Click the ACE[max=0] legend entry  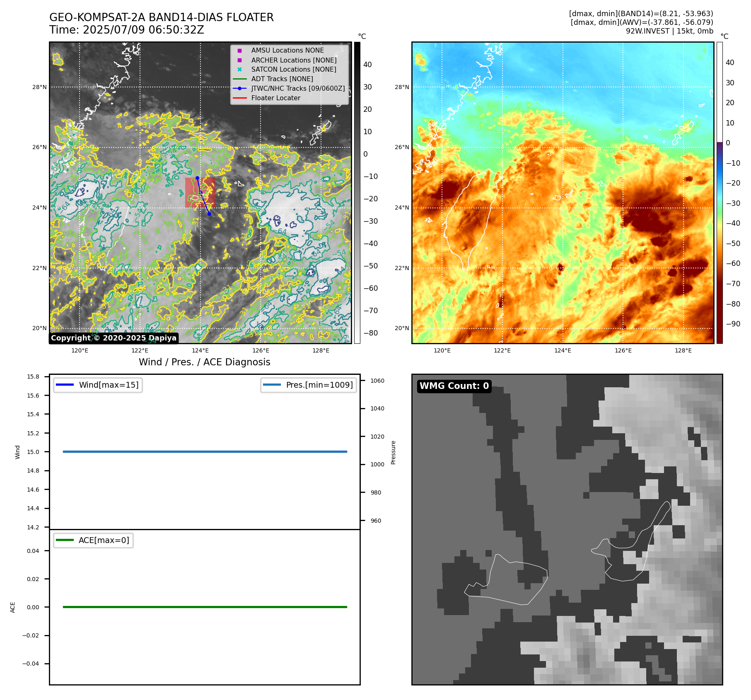[93, 540]
